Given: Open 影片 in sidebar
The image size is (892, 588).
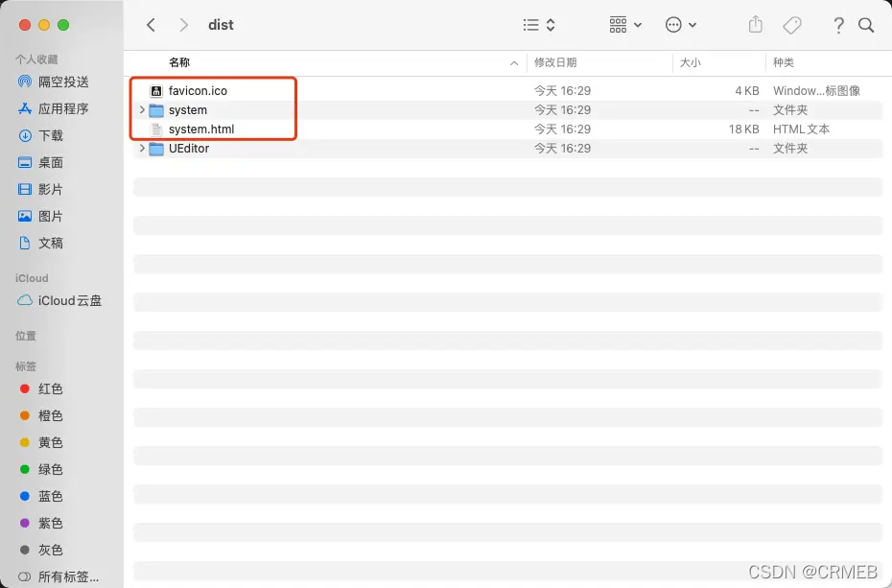Looking at the screenshot, I should [x=41, y=189].
